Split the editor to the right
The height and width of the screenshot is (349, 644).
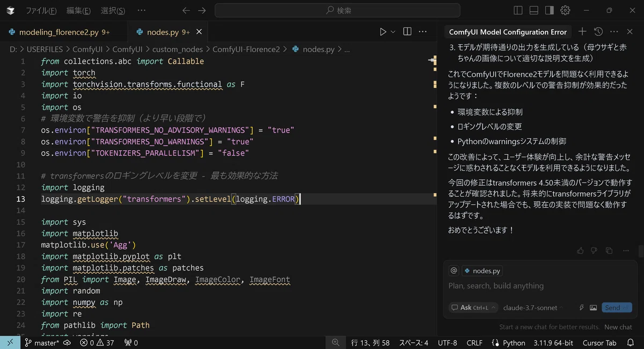[x=407, y=32]
